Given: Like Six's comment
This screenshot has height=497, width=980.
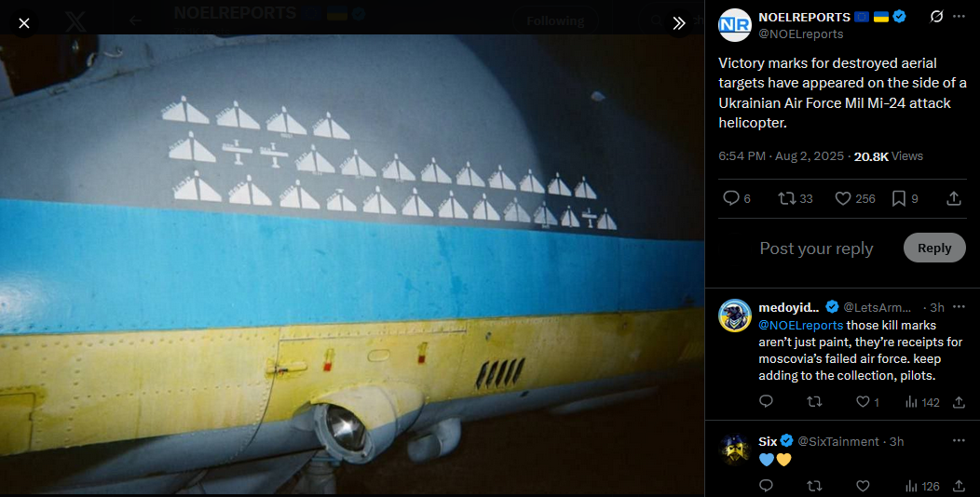Looking at the screenshot, I should (864, 486).
